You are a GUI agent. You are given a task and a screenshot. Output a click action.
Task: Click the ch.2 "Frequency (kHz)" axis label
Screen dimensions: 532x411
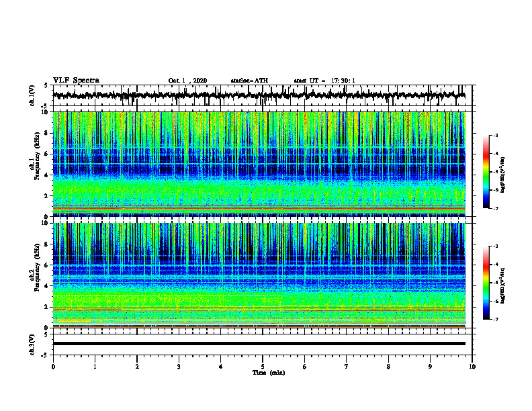click(x=37, y=268)
